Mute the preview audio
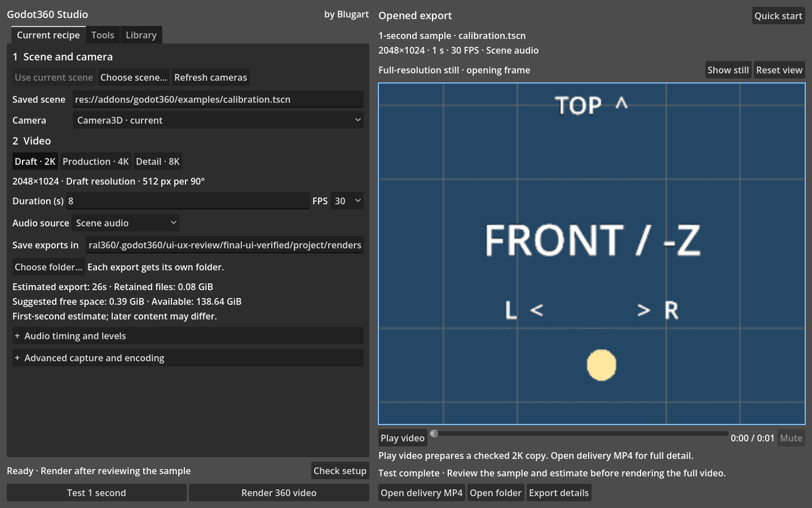This screenshot has width=812, height=508. pos(791,438)
